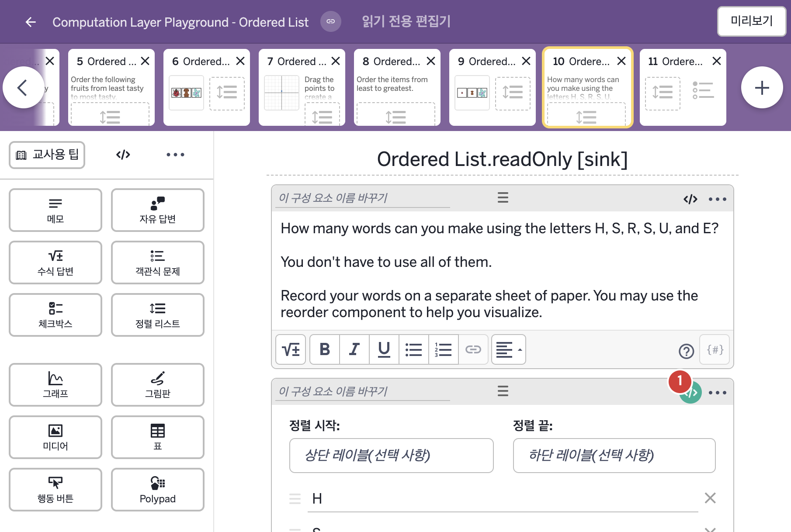Select screen 8 Ordered tab
This screenshot has width=791, height=532.
coord(397,87)
